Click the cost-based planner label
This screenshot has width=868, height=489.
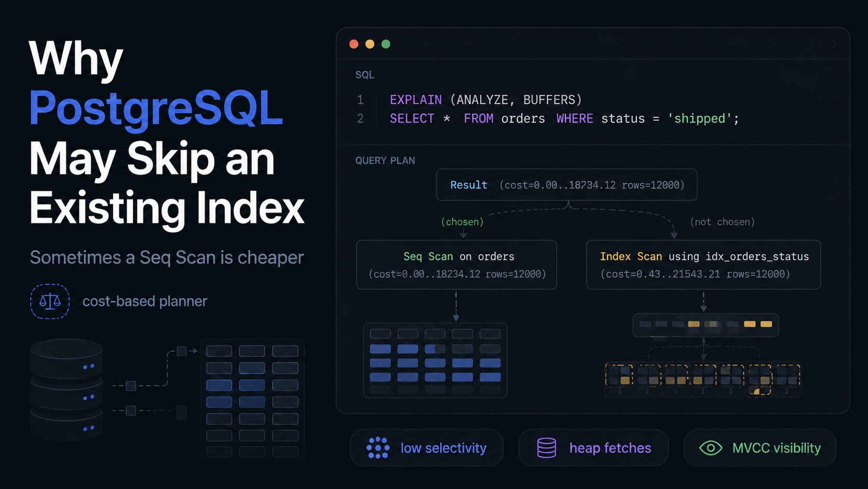point(145,301)
